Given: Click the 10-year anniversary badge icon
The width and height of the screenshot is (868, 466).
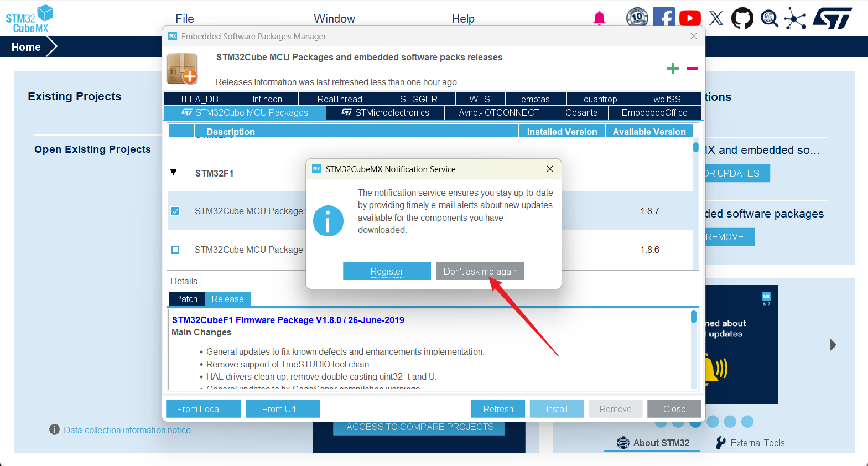Looking at the screenshot, I should (x=637, y=18).
